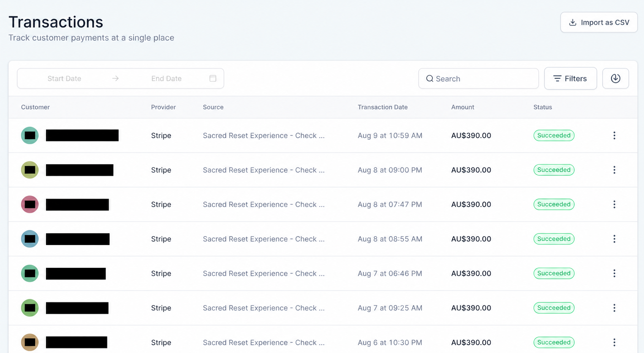Open row menu for Aug 8 09:00 PM transaction
Image resolution: width=644 pixels, height=353 pixels.
(614, 170)
